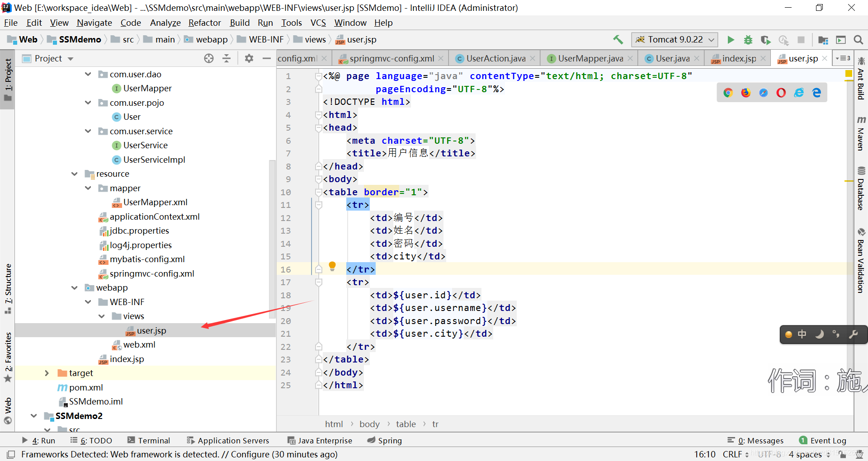Open page in Firefox browser icon

pos(746,93)
